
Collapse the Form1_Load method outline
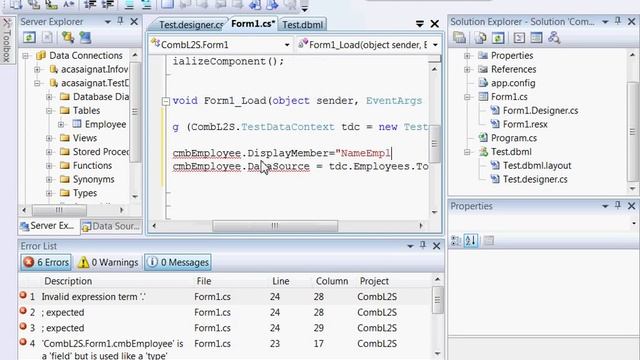pos(166,101)
